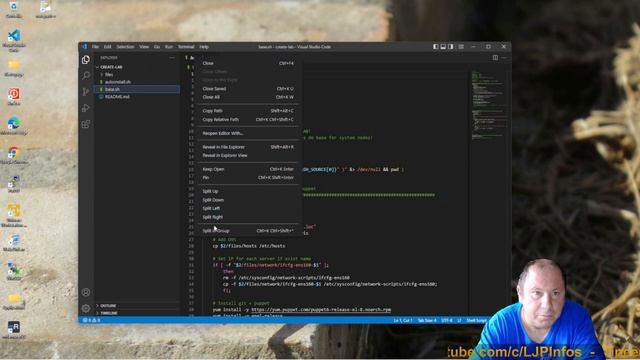Choose Copy Relative Path
The image size is (640, 360).
coord(248,119)
